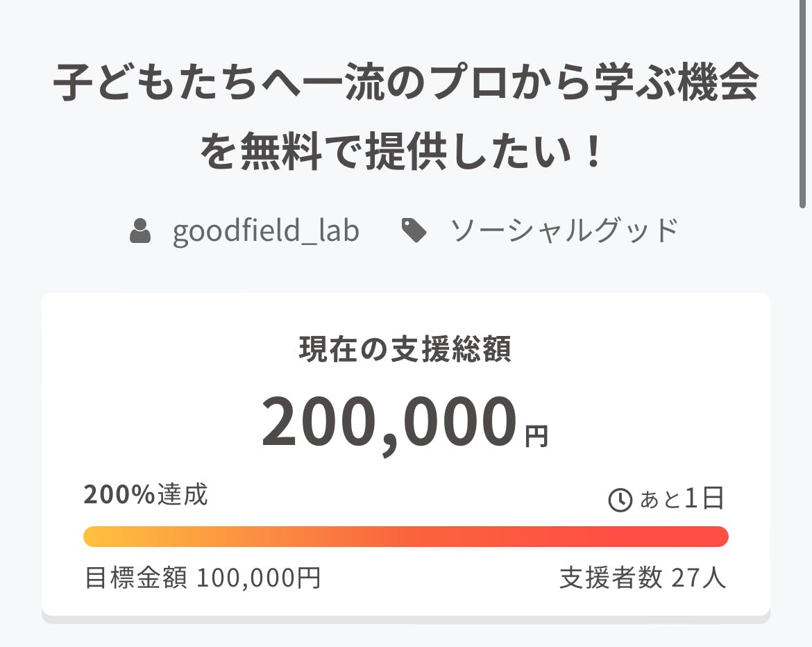Image resolution: width=812 pixels, height=647 pixels.
Task: Click the 27人 supporter count value
Action: pos(699,578)
